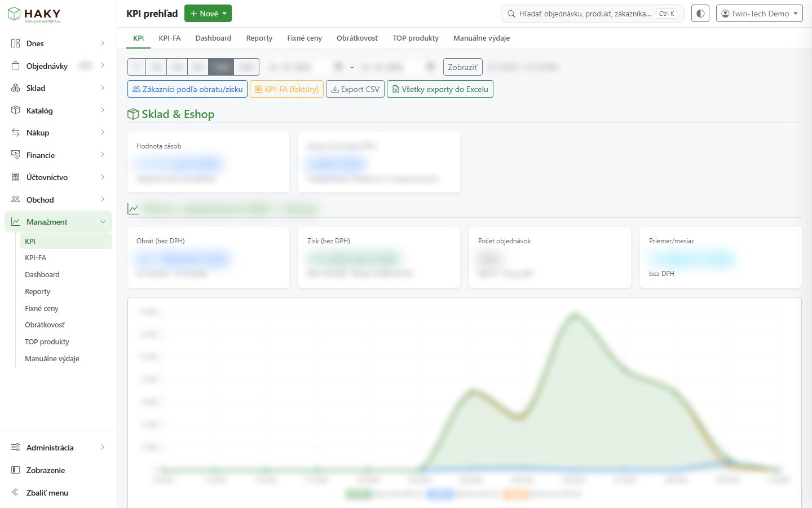This screenshot has height=508, width=812.
Task: Open Nákup in the sidebar
Action: click(x=58, y=133)
